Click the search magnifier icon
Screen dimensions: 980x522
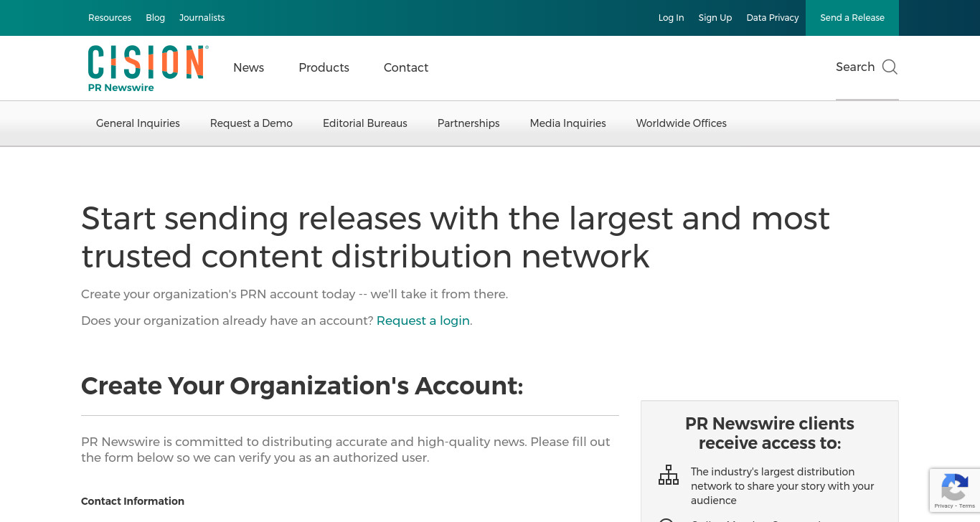[x=890, y=67]
